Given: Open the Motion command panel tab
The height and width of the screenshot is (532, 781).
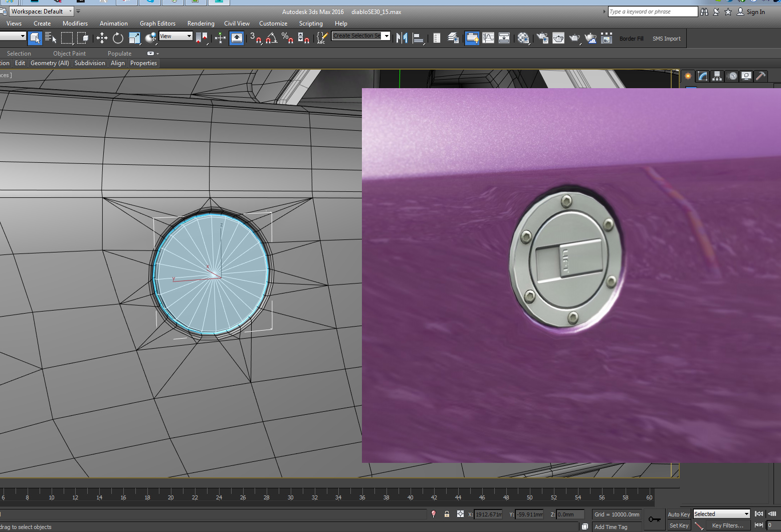Looking at the screenshot, I should click(x=732, y=76).
